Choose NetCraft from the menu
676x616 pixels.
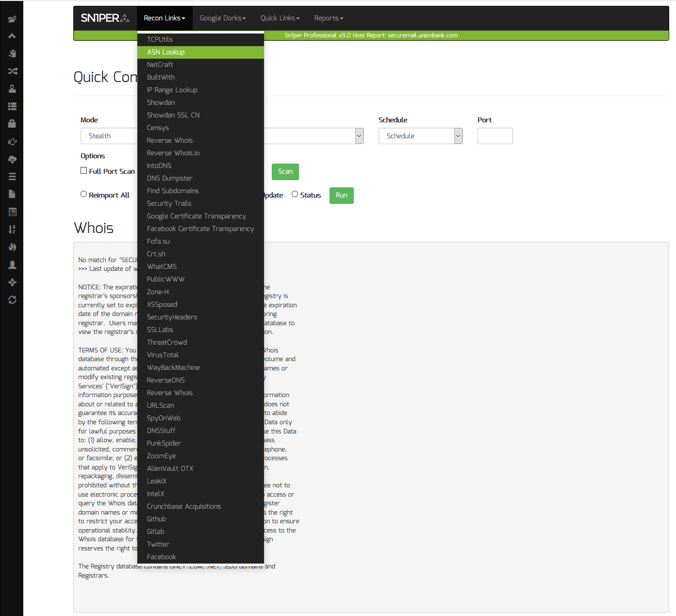pyautogui.click(x=200, y=65)
